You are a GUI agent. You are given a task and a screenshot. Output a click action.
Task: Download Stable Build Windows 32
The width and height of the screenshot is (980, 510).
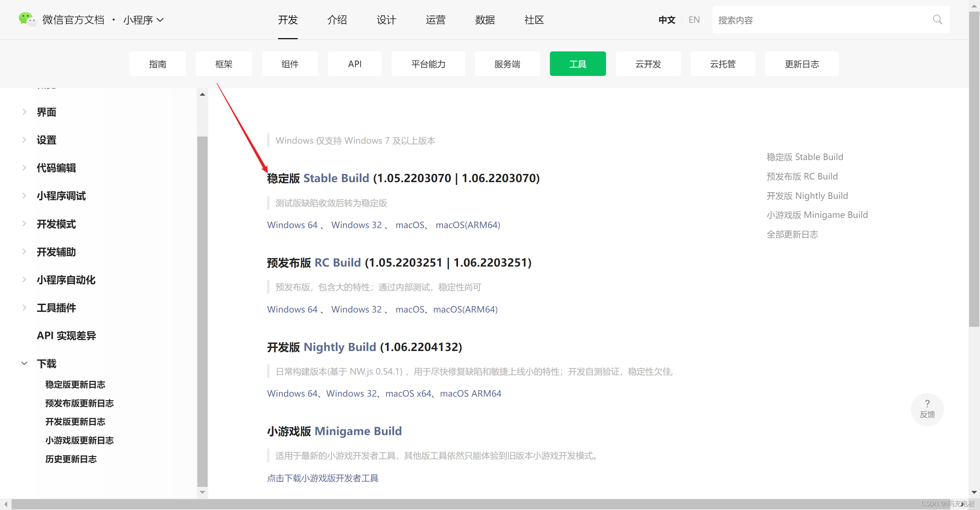pyautogui.click(x=357, y=225)
